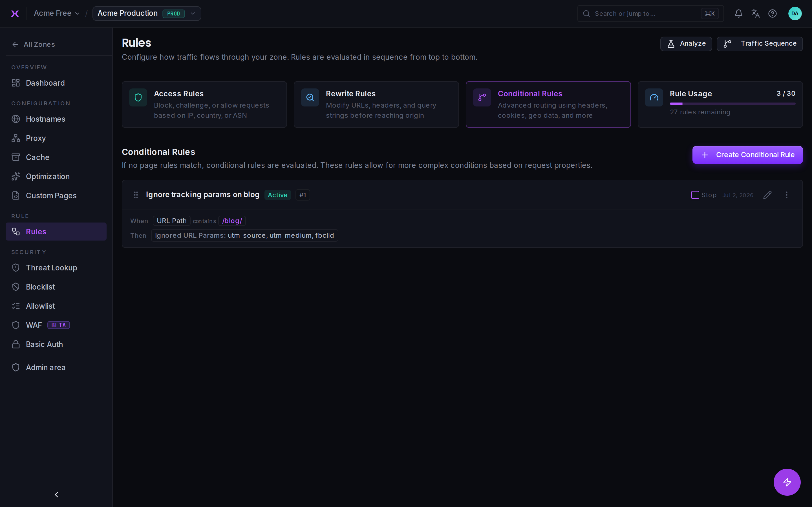Edit rule using the pencil icon
The height and width of the screenshot is (507, 812).
[767, 195]
